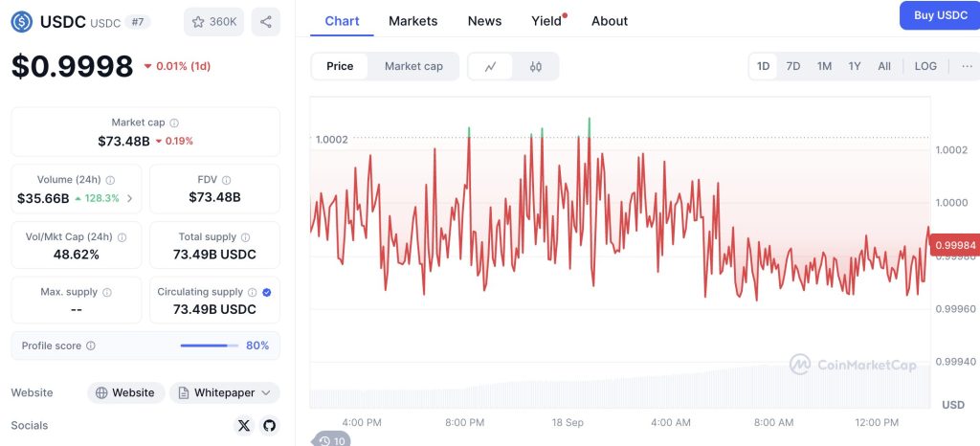Open the X (Twitter) social link
Viewport: 980px width, 446px height.
coord(243,425)
